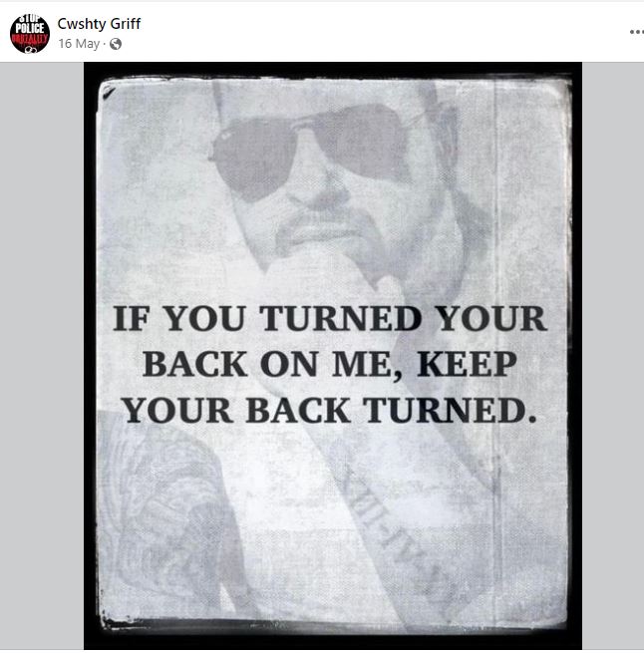Click the globe public audience icon
The height and width of the screenshot is (653, 644).
(116, 44)
